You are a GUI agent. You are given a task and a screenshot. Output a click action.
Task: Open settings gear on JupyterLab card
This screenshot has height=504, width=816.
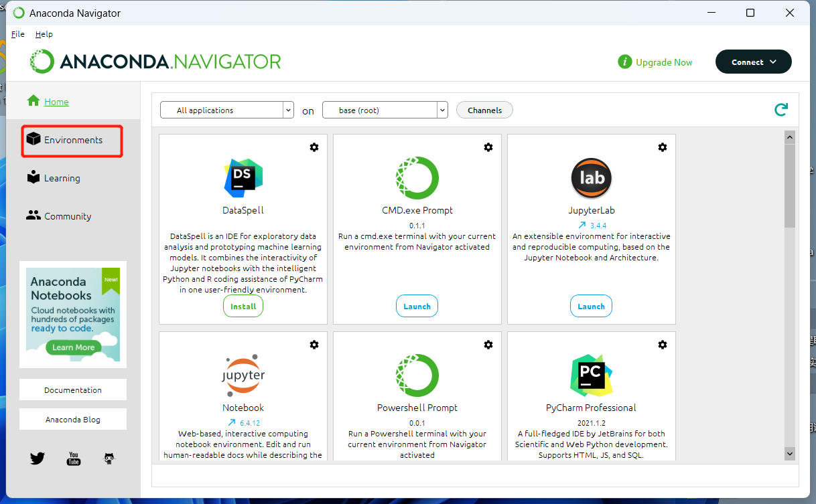click(x=663, y=147)
